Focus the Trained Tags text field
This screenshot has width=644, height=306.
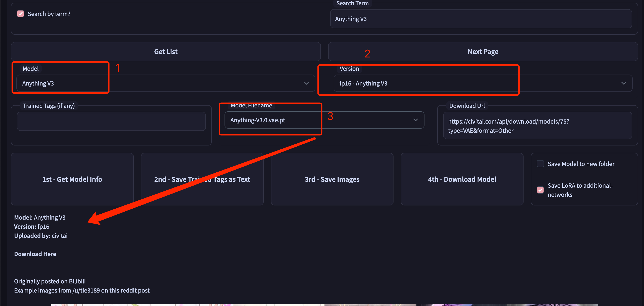(x=111, y=121)
